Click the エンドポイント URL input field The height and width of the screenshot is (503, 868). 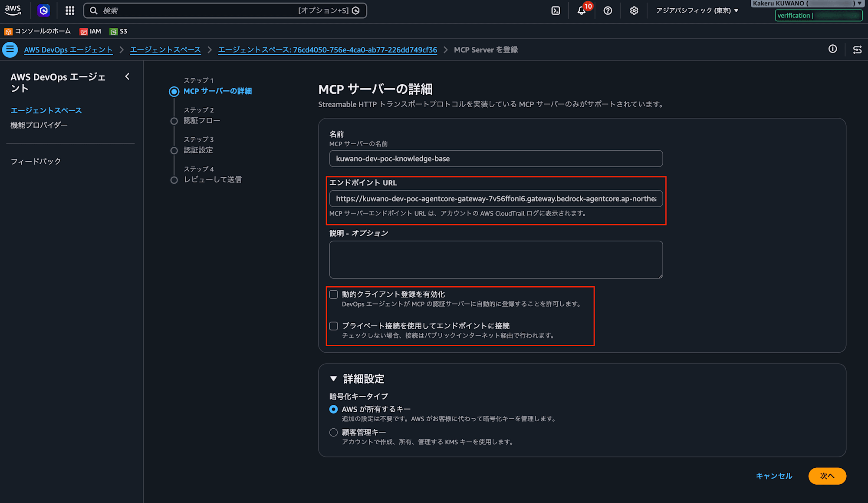(496, 199)
